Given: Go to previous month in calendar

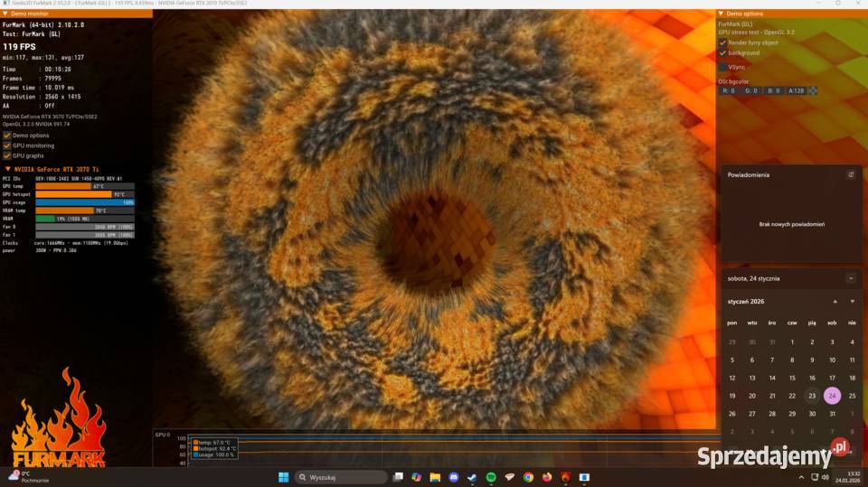Looking at the screenshot, I should [835, 302].
